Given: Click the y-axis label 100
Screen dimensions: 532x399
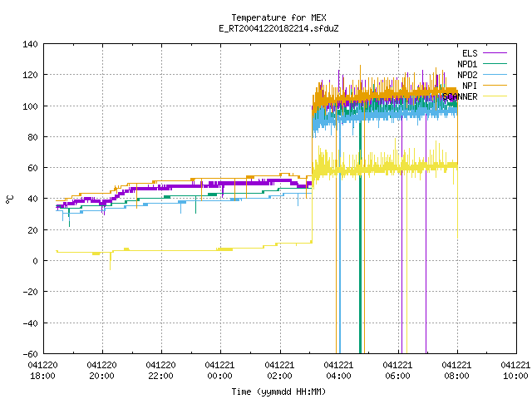Looking at the screenshot, I should [x=30, y=106].
